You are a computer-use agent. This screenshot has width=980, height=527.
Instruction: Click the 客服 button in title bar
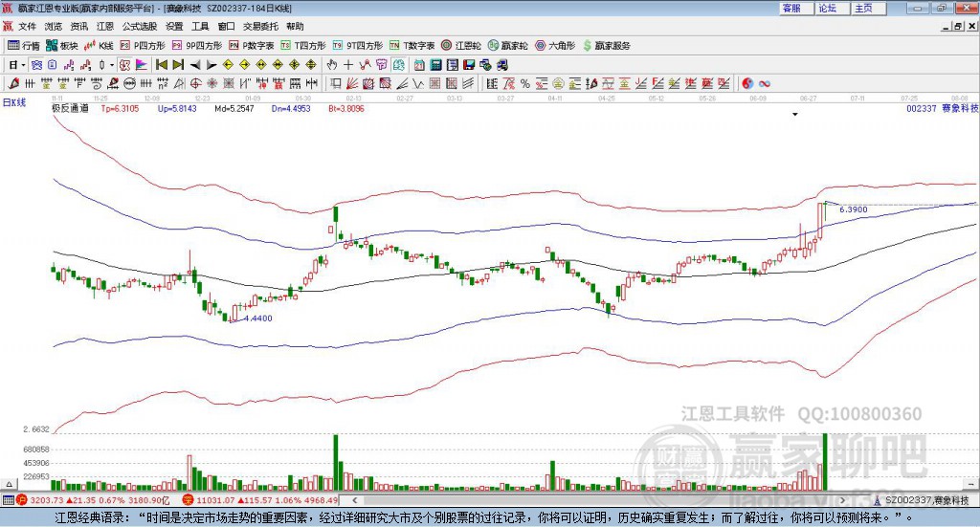tap(796, 8)
